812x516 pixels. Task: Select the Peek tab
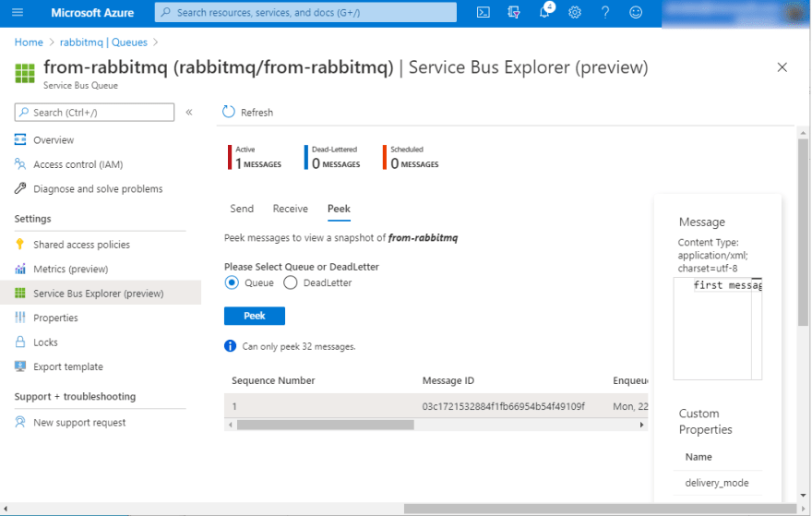[x=339, y=209]
